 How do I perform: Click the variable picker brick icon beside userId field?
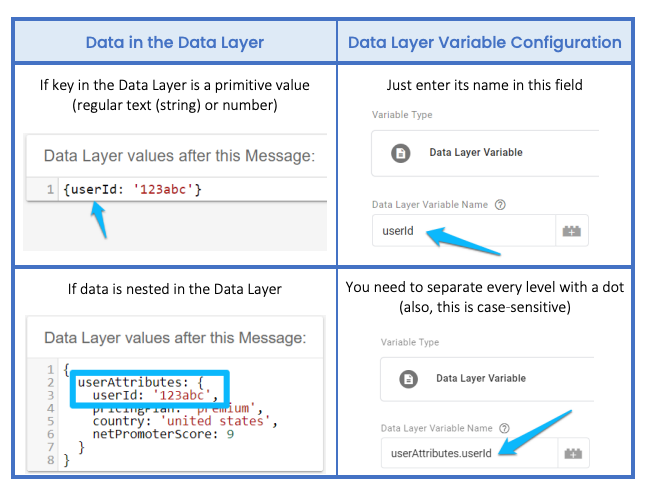(572, 231)
